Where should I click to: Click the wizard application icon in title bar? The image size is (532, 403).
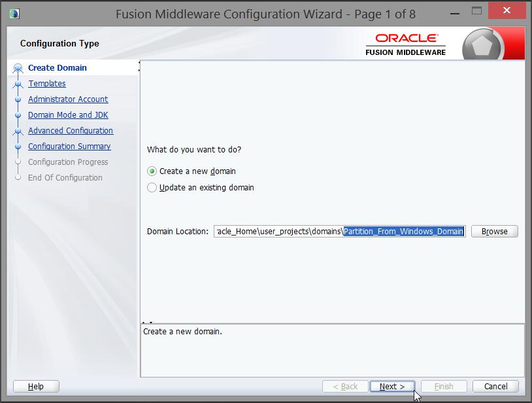(x=14, y=14)
